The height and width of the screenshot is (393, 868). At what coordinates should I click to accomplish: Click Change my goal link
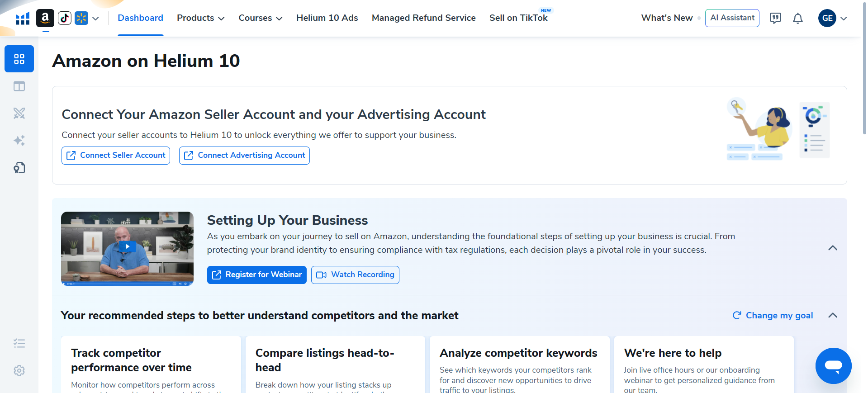[773, 315]
